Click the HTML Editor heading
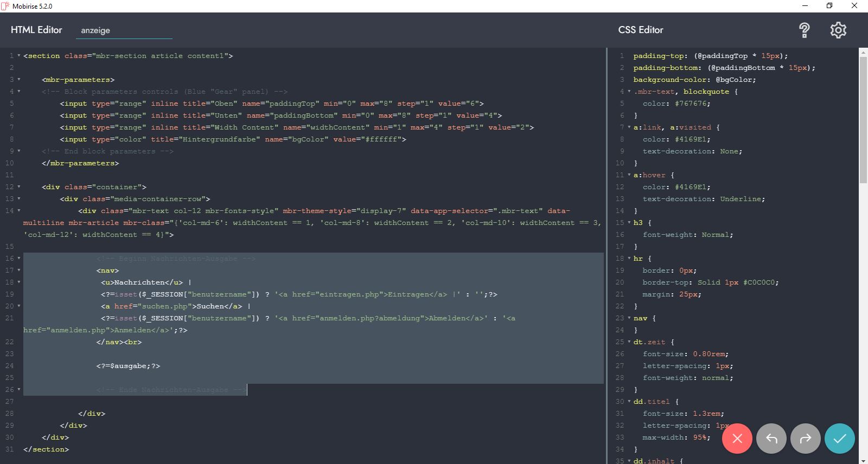Screen dimensions: 868x464 36,30
